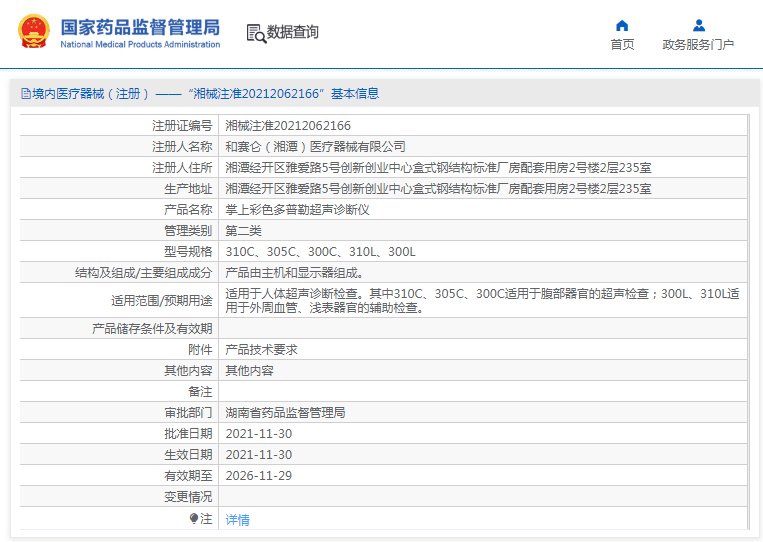Click the approving department 湖南省药品监督管理局
This screenshot has height=542, width=763.
click(x=285, y=412)
